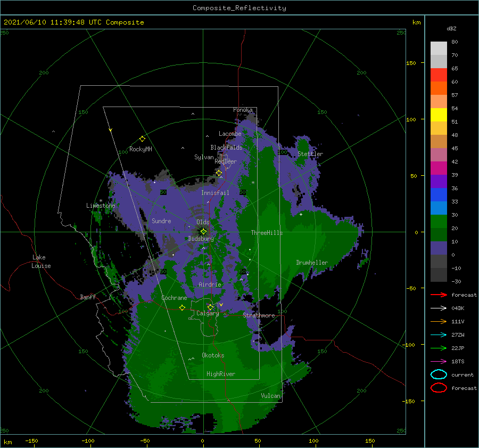Pick the yellow 51-54 dBZ color swatch
This screenshot has height=448, width=479.
(x=439, y=115)
